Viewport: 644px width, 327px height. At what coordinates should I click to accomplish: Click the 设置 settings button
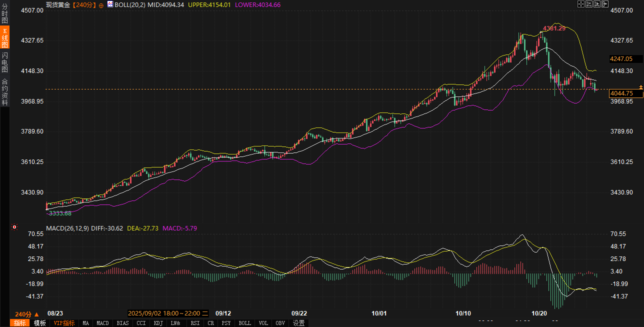pyautogui.click(x=299, y=323)
